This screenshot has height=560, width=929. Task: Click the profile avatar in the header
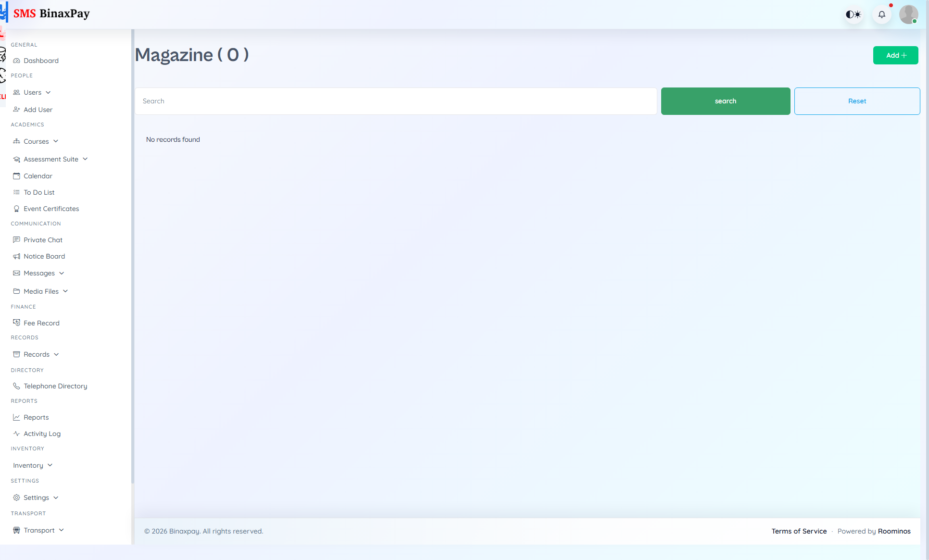(x=909, y=14)
